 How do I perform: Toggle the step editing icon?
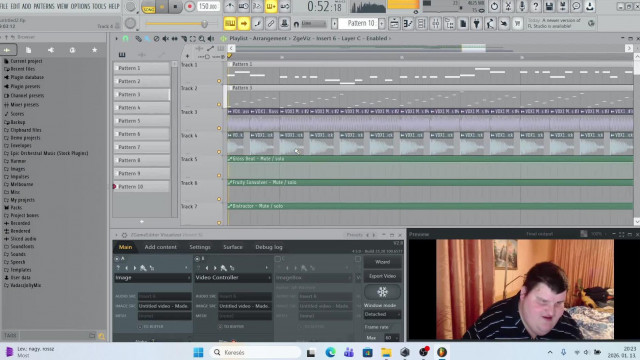(x=257, y=24)
